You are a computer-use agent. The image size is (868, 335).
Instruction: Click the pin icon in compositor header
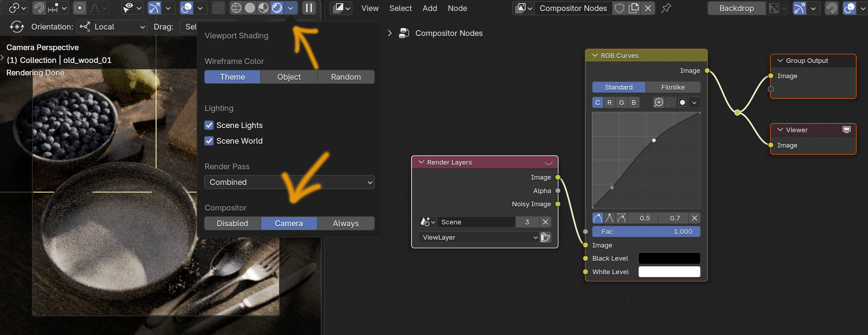pos(666,8)
